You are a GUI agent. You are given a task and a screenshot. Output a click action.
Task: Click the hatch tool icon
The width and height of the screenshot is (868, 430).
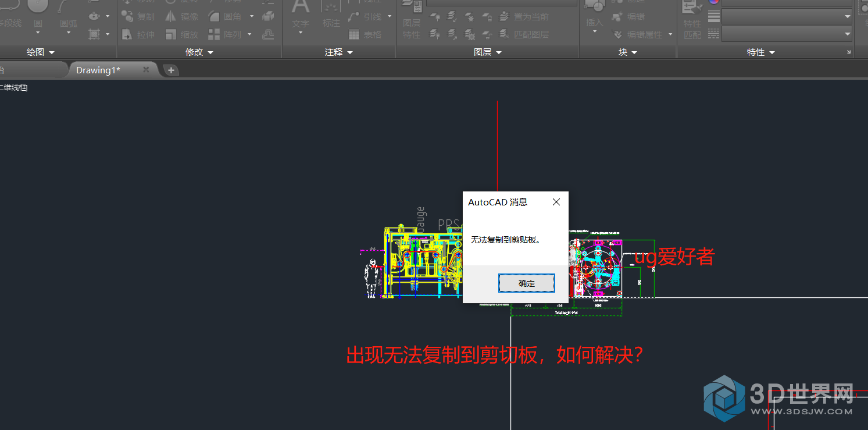(94, 34)
